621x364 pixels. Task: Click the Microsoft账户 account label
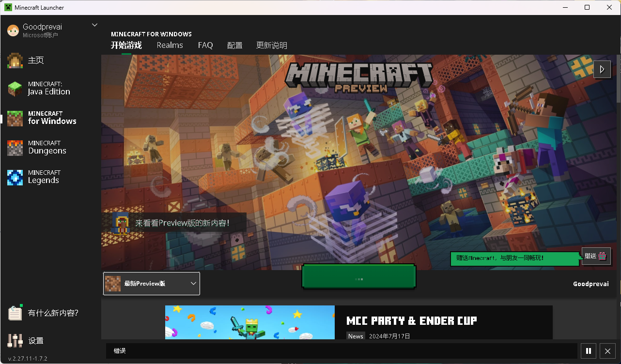[x=40, y=35]
